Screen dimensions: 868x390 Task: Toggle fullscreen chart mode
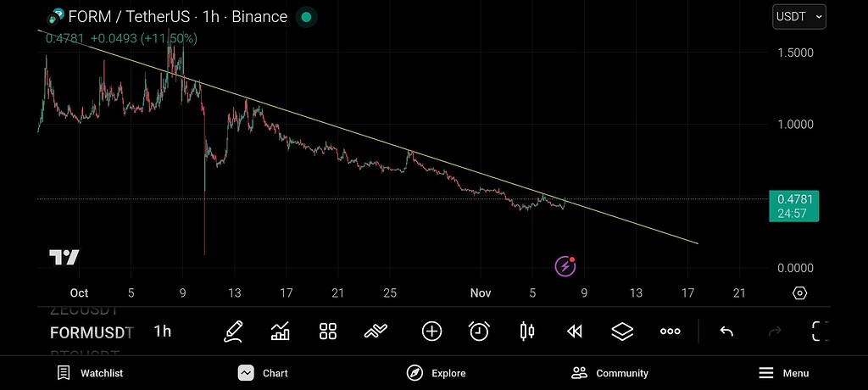[x=819, y=331]
